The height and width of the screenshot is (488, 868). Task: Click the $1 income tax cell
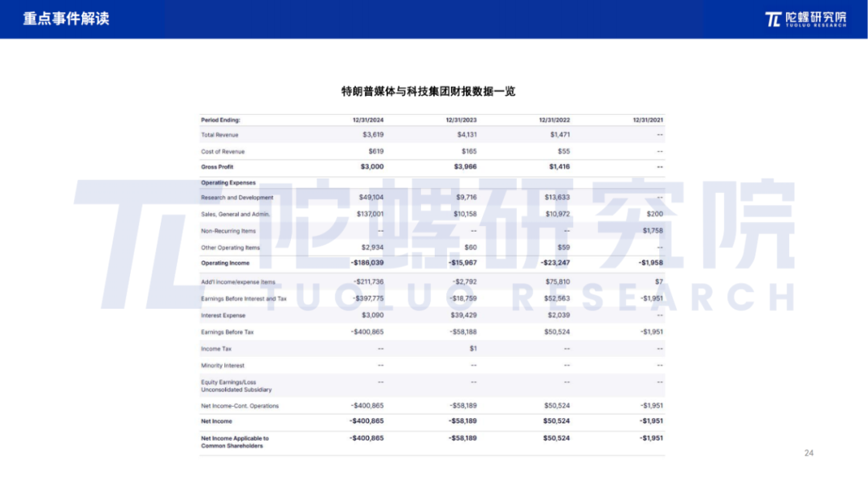coord(473,348)
